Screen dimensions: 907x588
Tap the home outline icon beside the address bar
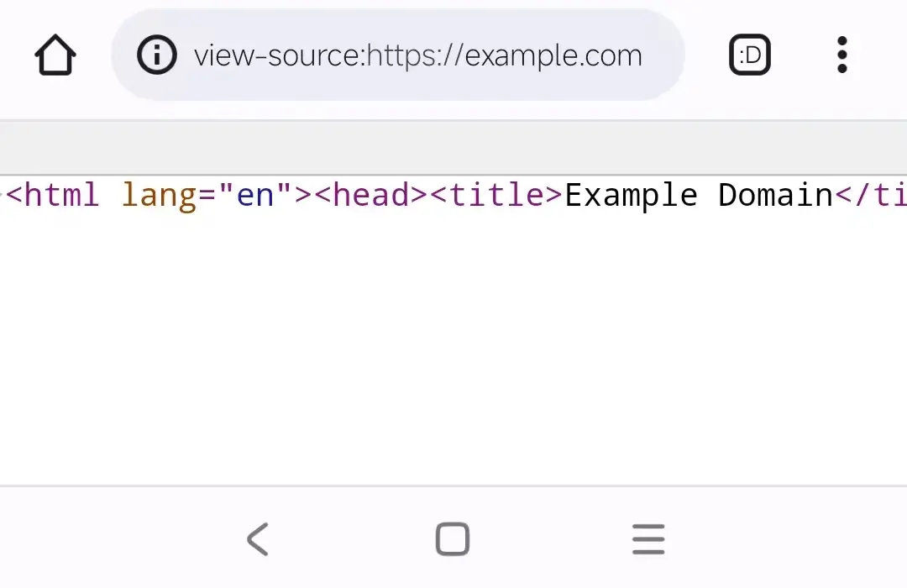(55, 55)
